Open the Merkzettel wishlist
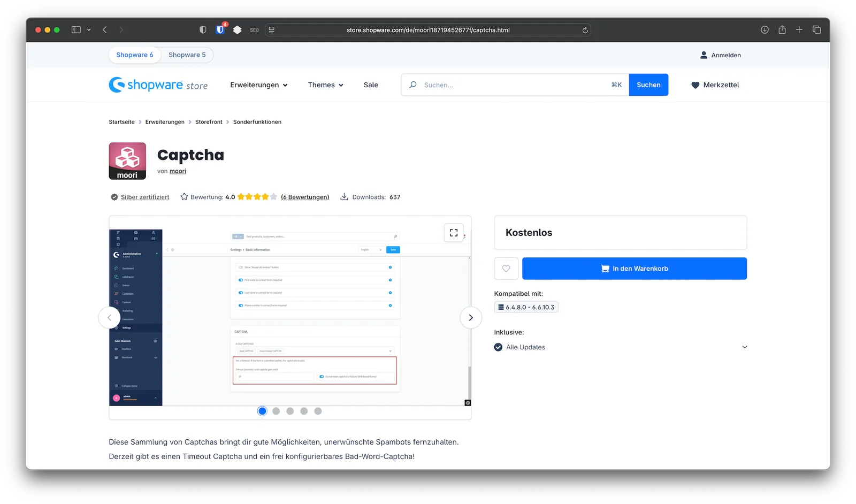Screen dimensions: 856x504 point(715,85)
